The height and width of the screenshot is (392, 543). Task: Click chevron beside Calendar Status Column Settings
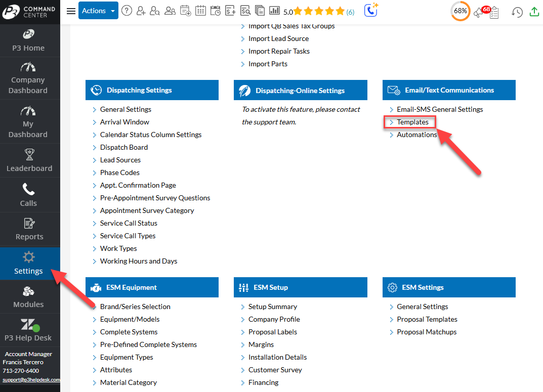pyautogui.click(x=95, y=135)
